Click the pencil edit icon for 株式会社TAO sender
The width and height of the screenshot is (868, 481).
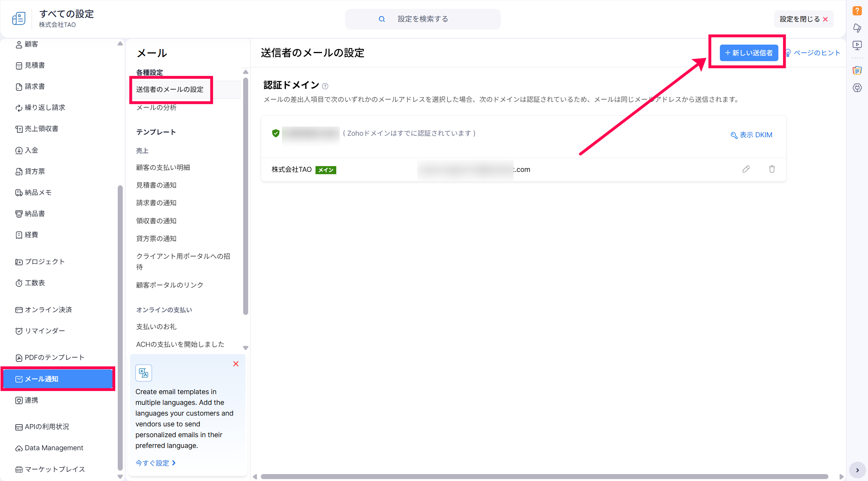coord(746,169)
